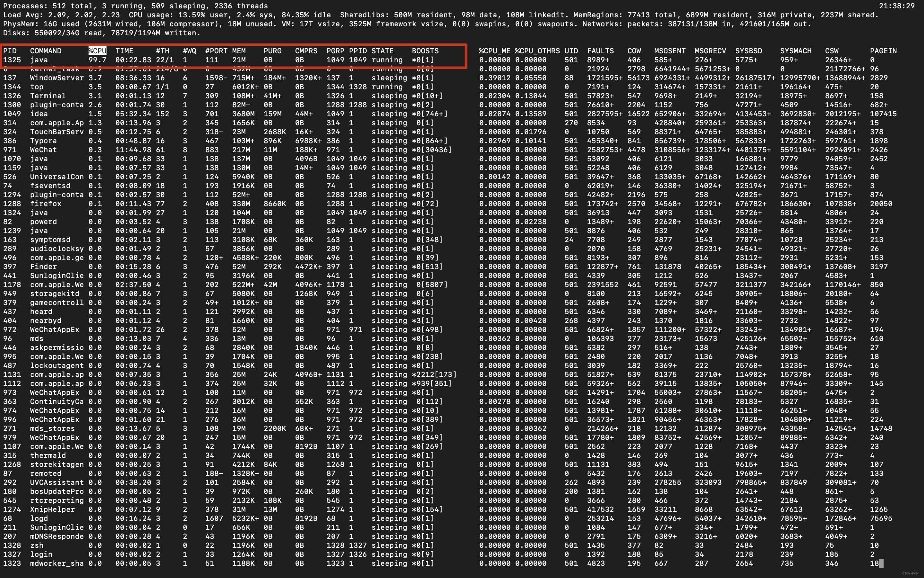This screenshot has height=578, width=924.
Task: Select the mds_stores process name
Action: pyautogui.click(x=53, y=429)
